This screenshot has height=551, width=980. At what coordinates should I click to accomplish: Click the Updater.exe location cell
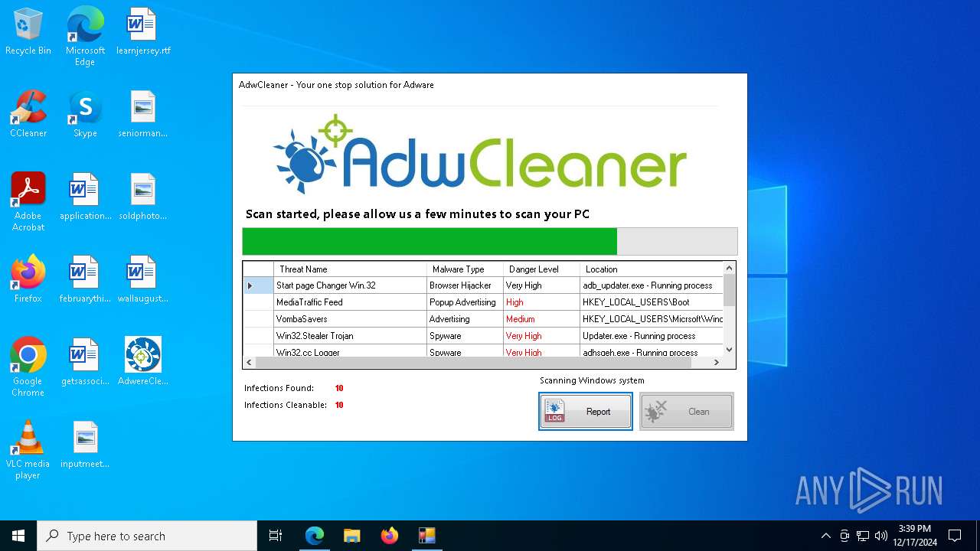pyautogui.click(x=652, y=336)
